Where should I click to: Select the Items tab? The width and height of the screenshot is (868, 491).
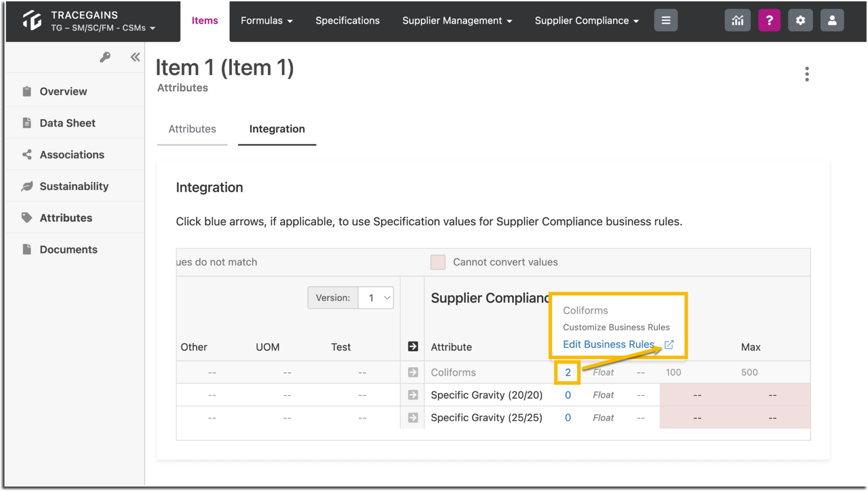pyautogui.click(x=205, y=21)
